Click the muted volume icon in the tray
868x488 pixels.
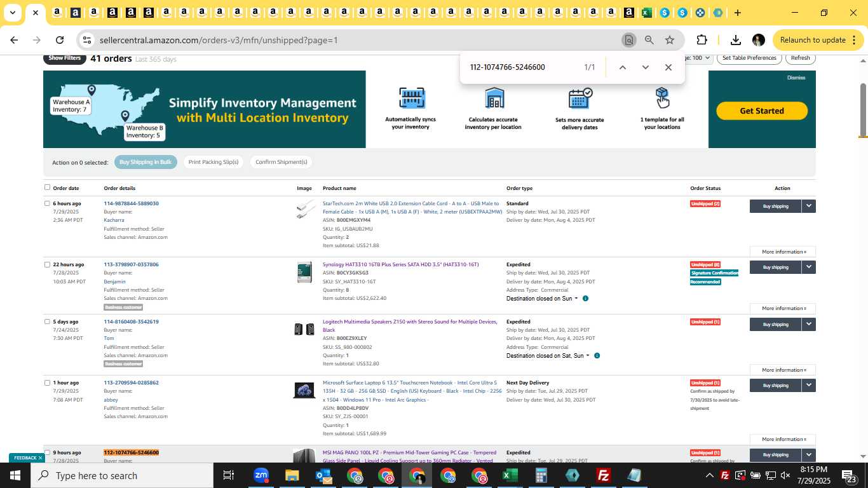point(785,475)
